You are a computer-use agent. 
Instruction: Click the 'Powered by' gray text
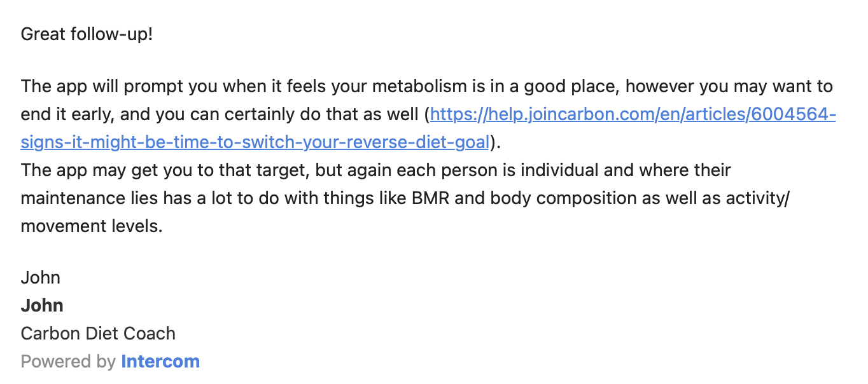point(68,362)
